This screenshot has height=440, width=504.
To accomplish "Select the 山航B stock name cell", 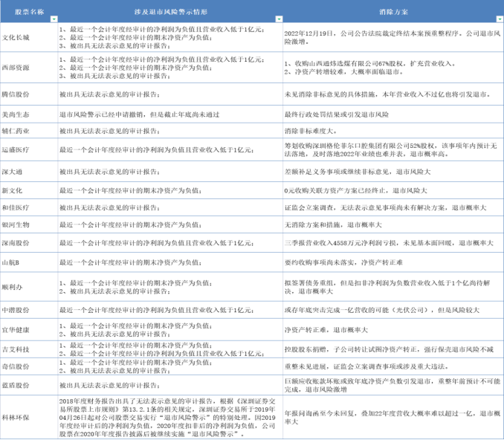I will (x=29, y=262).
